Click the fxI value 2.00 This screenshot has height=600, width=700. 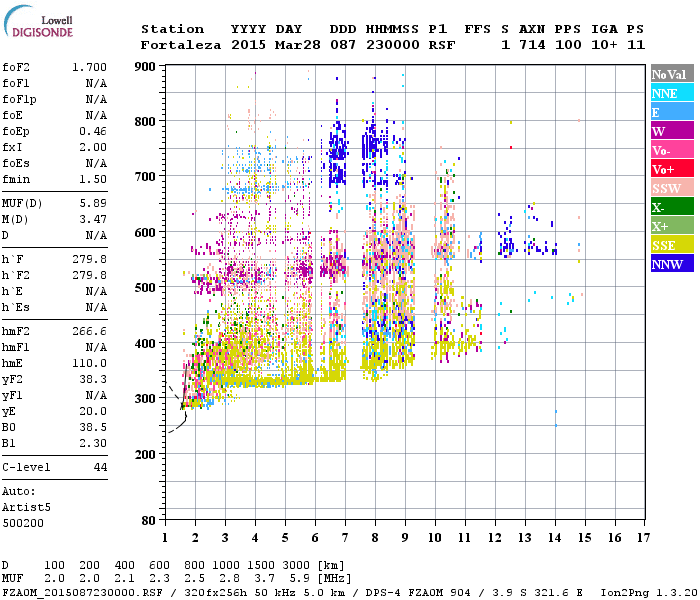coord(93,147)
